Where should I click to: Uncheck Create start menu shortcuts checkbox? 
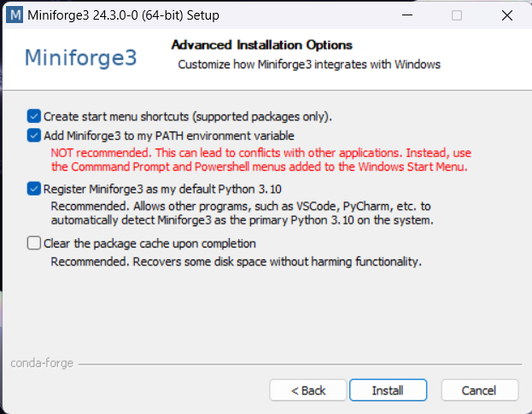click(x=33, y=115)
